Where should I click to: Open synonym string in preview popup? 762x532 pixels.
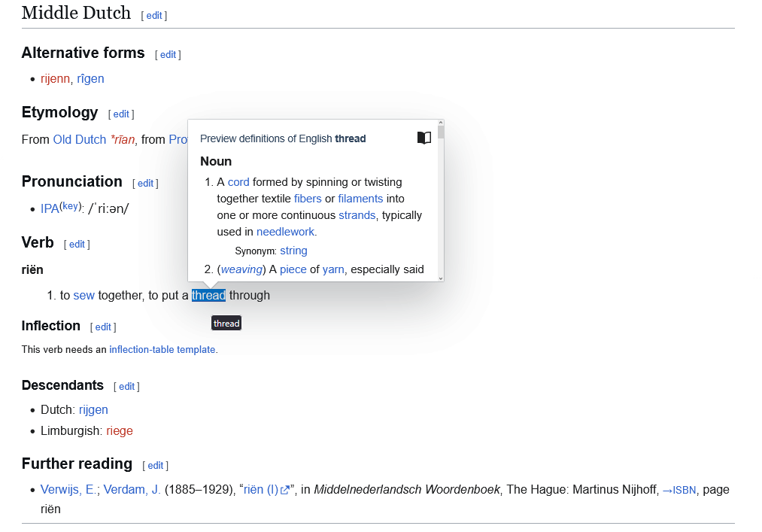coord(293,251)
